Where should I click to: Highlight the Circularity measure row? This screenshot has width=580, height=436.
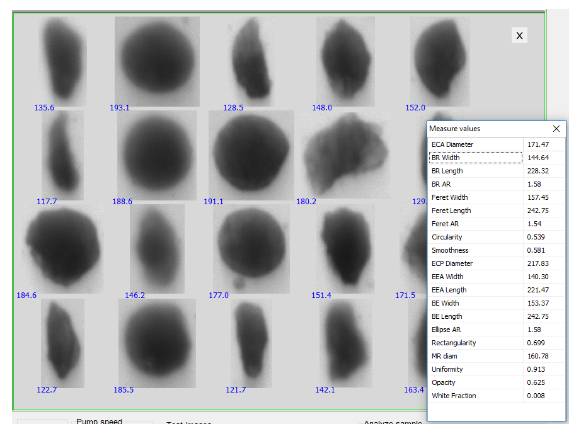click(496, 237)
